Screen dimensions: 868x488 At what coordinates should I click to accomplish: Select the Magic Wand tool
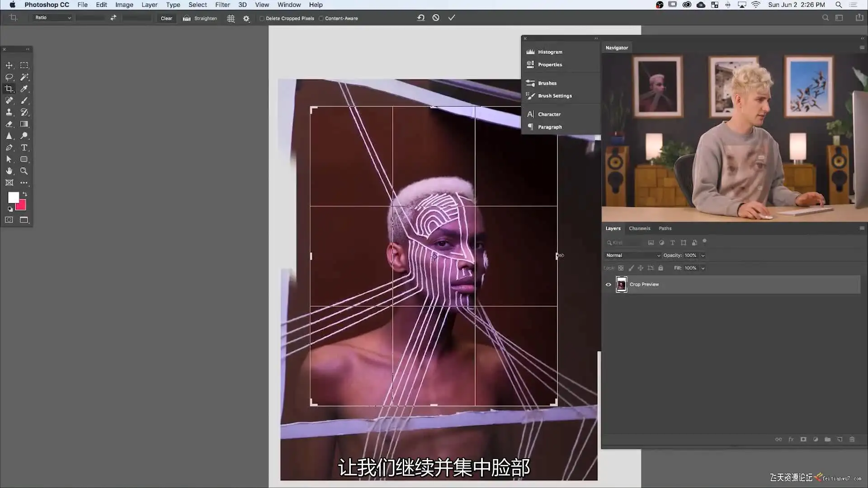pos(24,77)
